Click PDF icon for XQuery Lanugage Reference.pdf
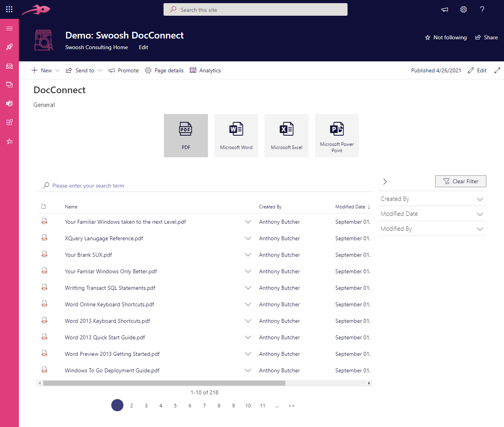Viewport: 504px width, 427px height. [44, 238]
